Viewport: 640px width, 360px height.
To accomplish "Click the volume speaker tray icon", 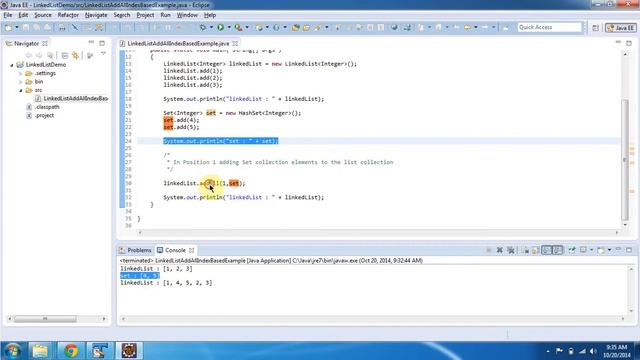I will click(x=593, y=351).
